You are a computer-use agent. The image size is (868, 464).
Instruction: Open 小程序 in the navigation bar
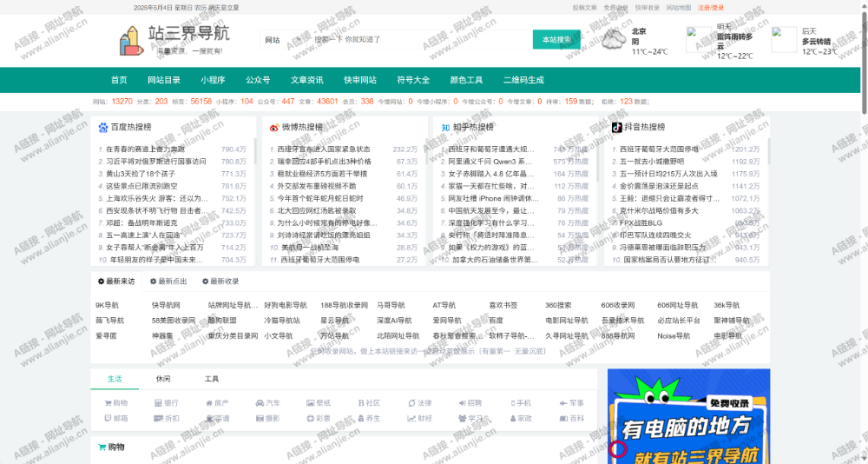[x=214, y=80]
